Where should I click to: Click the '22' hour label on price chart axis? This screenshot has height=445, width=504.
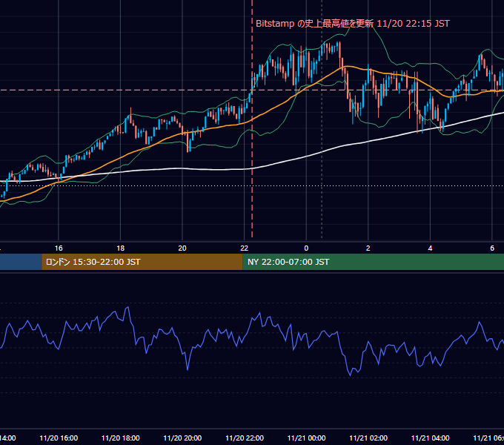[x=245, y=248]
